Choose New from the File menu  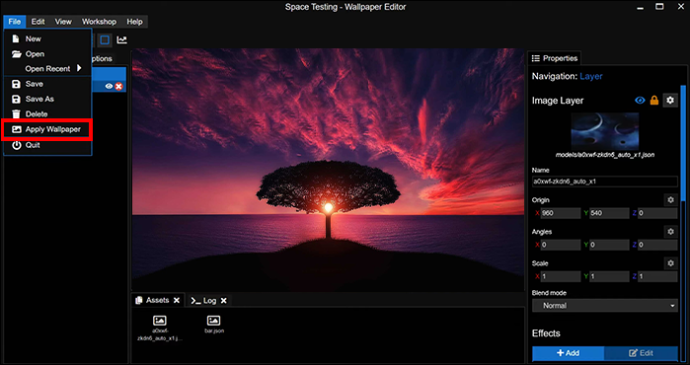(48, 39)
